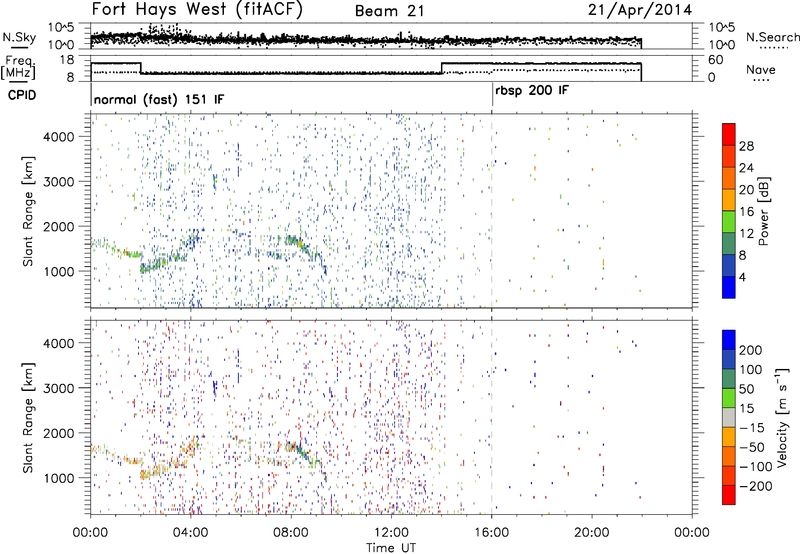Pick the bright blue top segment of velocity color bar
Image resolution: width=800 pixels, height=554 pixels.
coord(729,340)
